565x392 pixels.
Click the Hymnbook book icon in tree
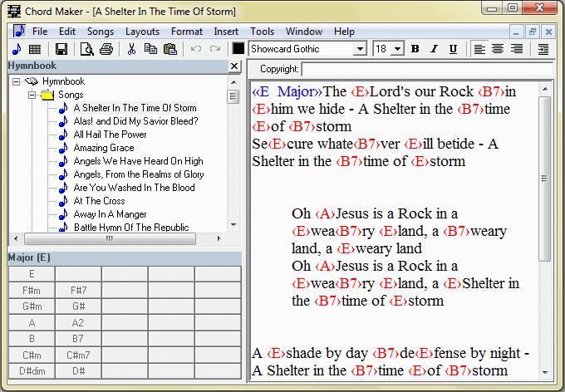click(x=32, y=81)
